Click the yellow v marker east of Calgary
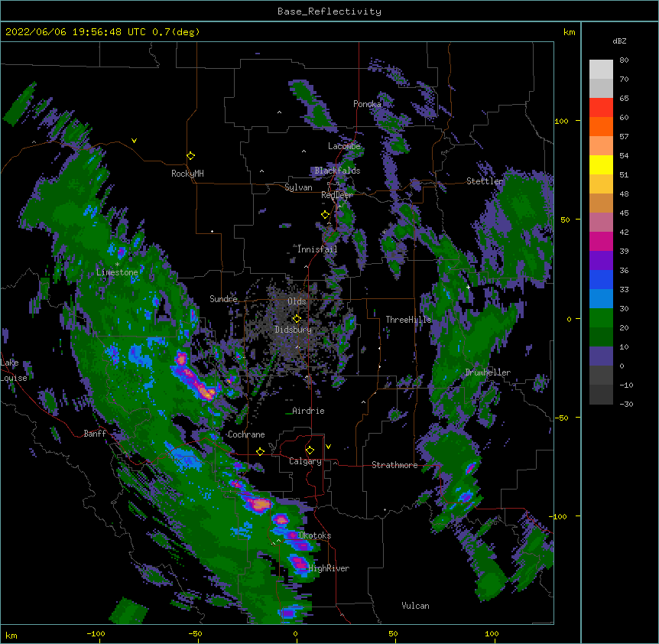Image resolution: width=659 pixels, height=644 pixels. [x=328, y=447]
